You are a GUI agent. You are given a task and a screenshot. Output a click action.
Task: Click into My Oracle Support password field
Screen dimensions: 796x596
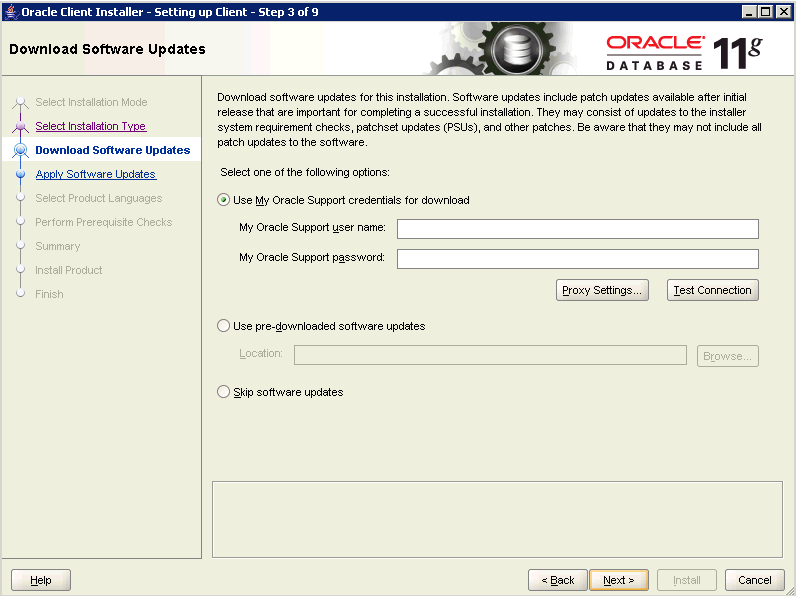pos(577,259)
